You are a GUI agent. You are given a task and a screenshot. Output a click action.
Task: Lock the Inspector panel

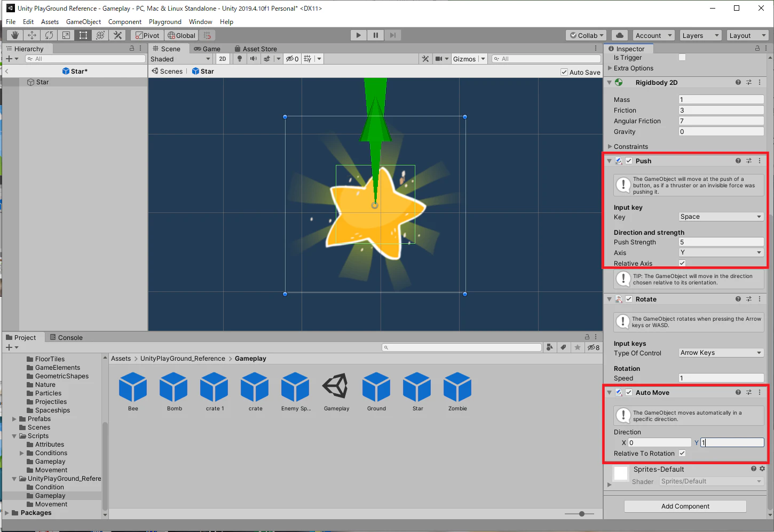click(757, 48)
